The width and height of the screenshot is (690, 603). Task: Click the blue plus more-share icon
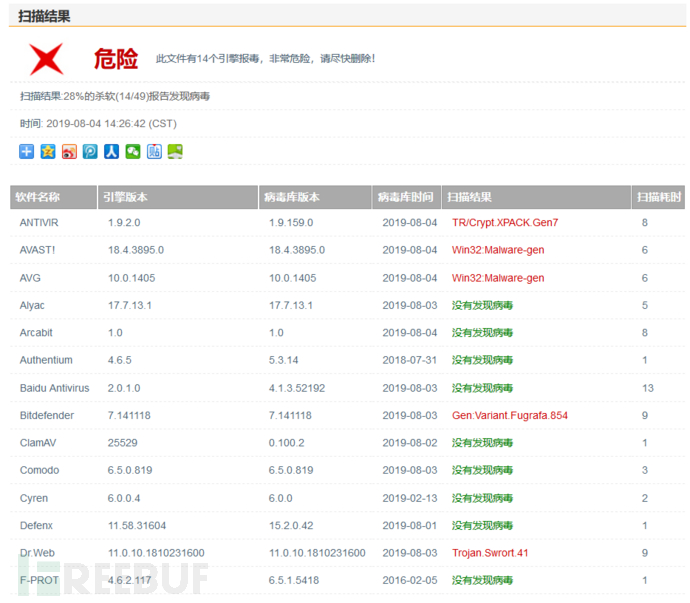(x=27, y=151)
